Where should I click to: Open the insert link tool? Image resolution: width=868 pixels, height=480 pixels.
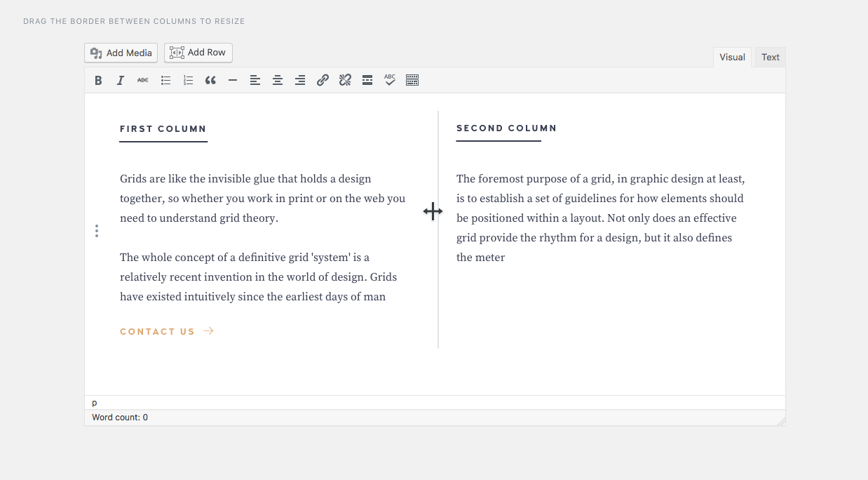323,81
